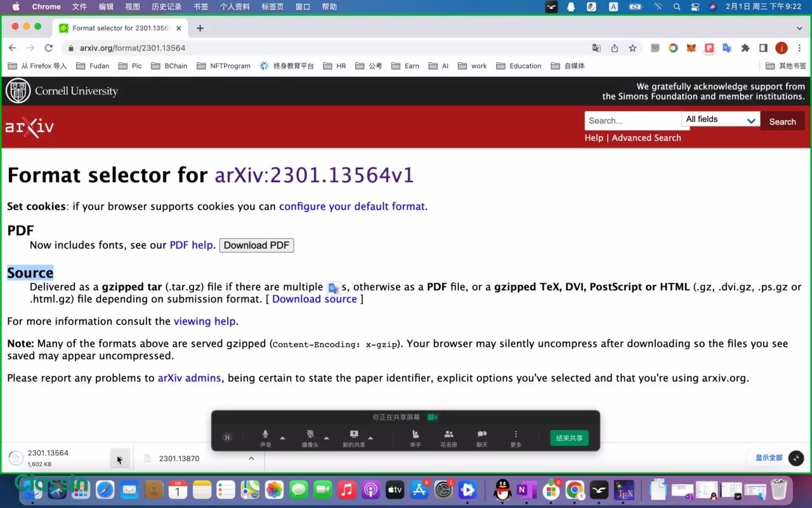Close the Format selector tab
The width and height of the screenshot is (812, 508).
[x=179, y=28]
